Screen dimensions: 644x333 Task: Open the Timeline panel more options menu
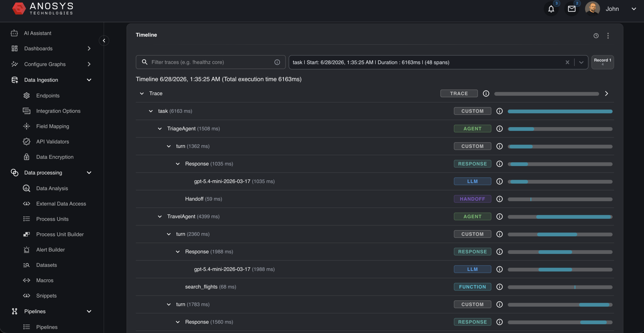click(608, 36)
